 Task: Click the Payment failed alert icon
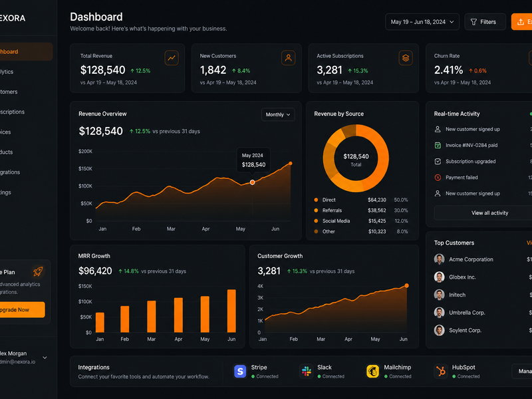tap(438, 178)
